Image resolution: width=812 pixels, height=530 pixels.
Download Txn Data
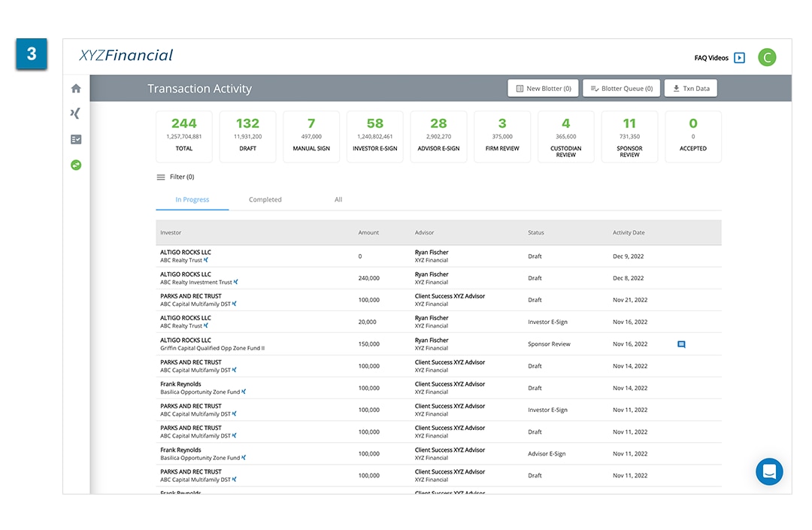coord(690,89)
